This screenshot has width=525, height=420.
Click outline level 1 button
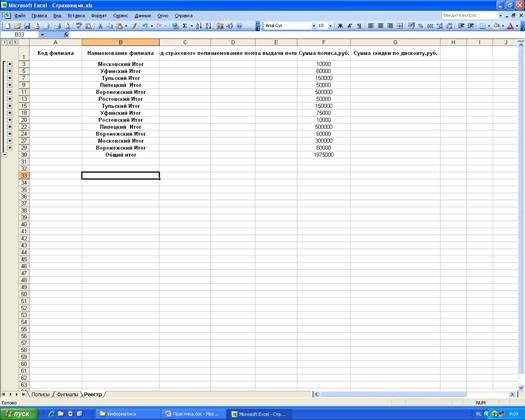(x=4, y=42)
